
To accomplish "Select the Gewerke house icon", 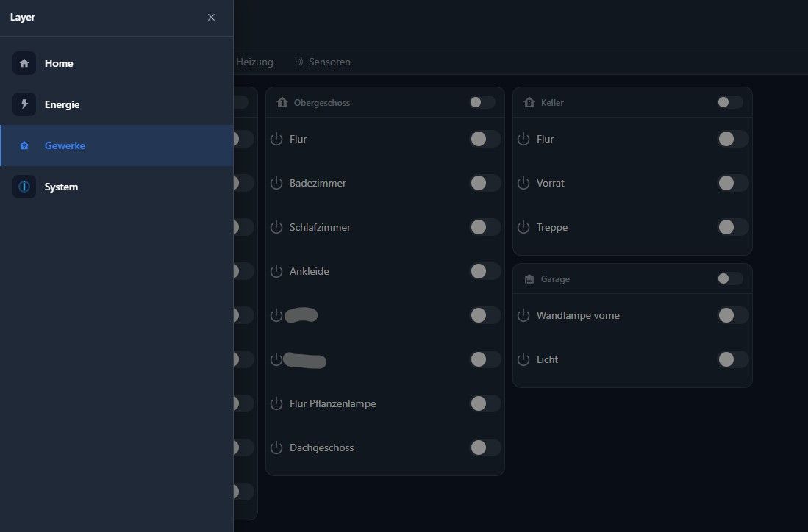I will coord(24,145).
